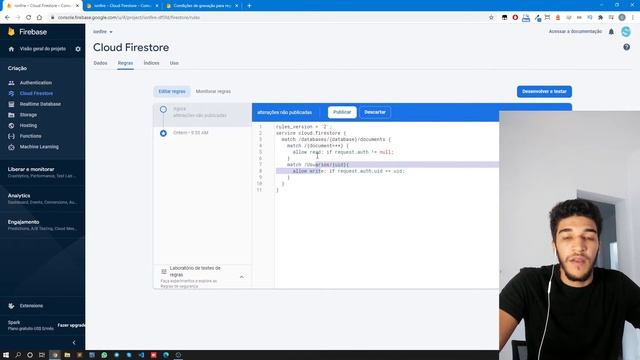Open project settings gear icon
The image size is (640, 360).
tap(78, 49)
